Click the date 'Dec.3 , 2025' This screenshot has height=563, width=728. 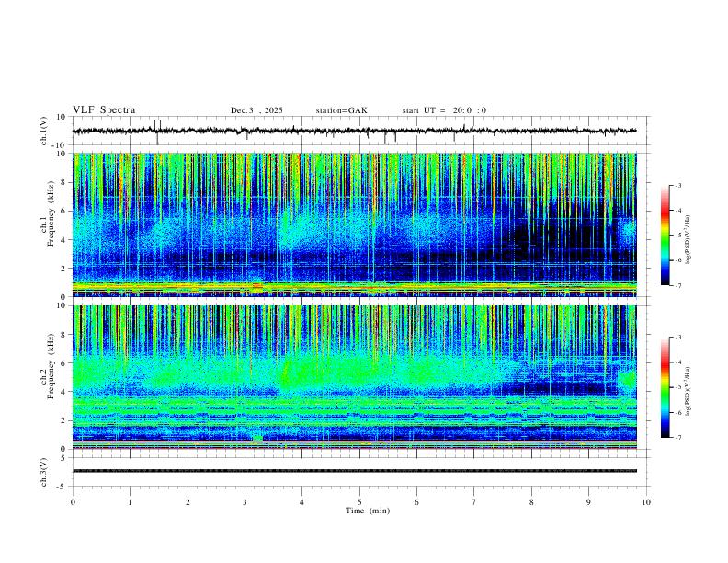pyautogui.click(x=256, y=110)
